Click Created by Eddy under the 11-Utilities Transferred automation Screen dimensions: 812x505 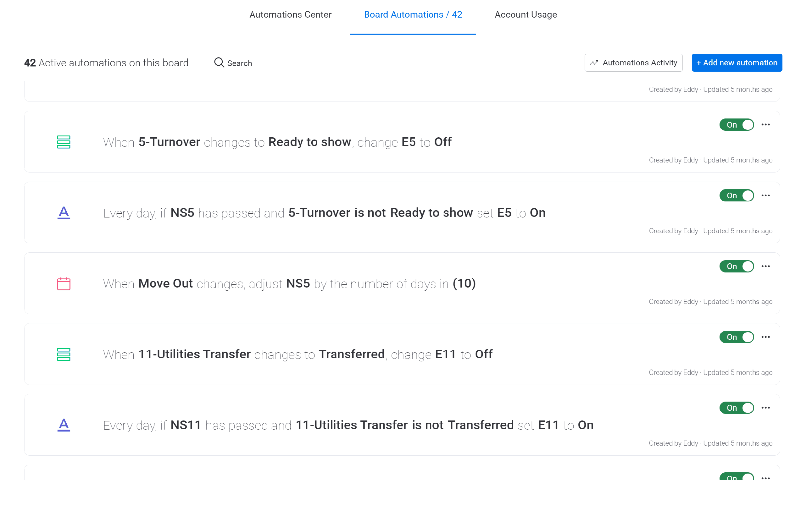coord(673,373)
